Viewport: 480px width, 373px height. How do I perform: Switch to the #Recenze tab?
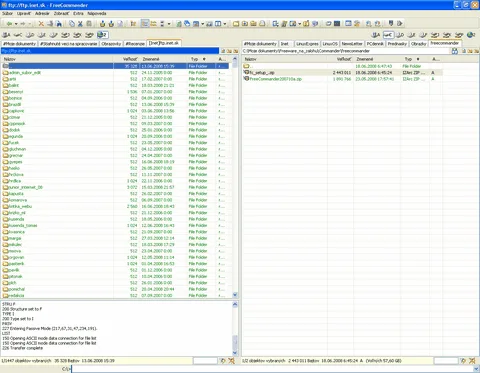click(x=135, y=44)
